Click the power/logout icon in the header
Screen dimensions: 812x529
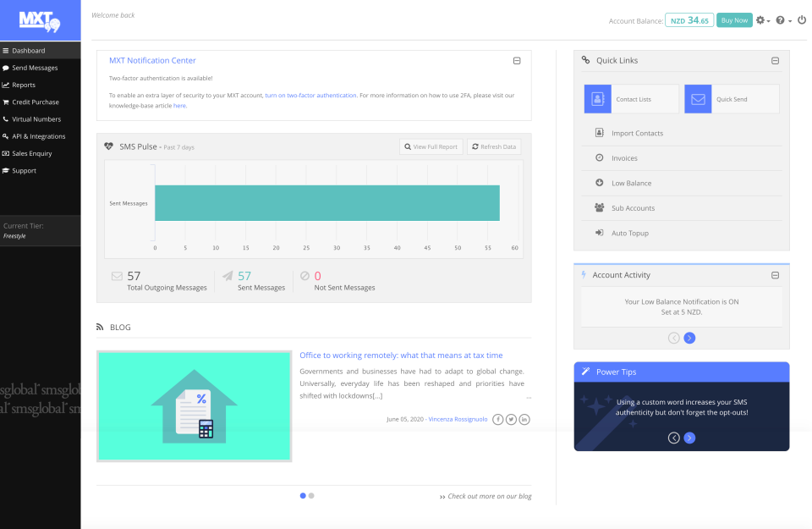click(x=801, y=19)
